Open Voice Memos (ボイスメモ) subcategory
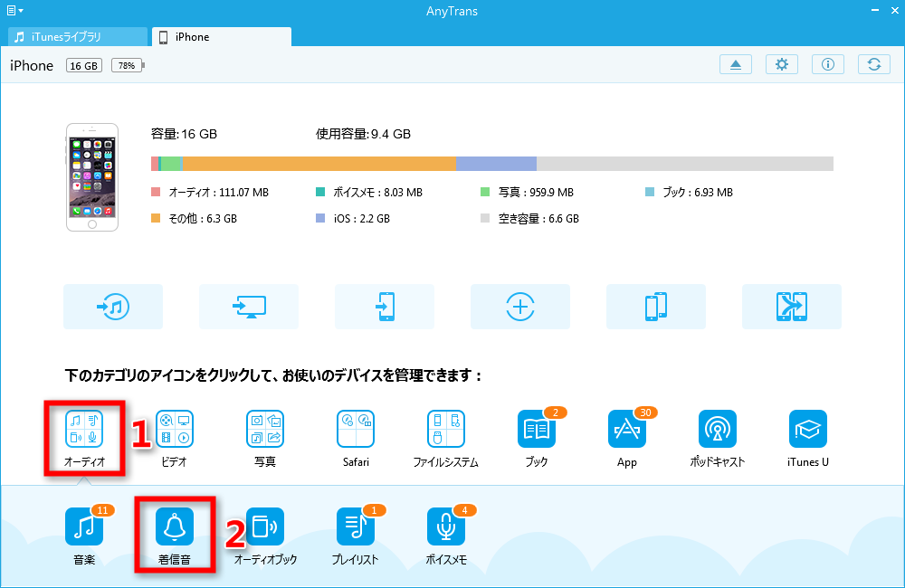 (445, 526)
